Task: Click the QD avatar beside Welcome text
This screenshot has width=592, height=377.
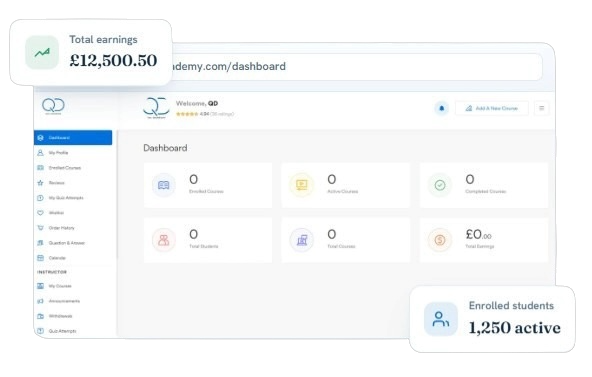Action: point(156,108)
